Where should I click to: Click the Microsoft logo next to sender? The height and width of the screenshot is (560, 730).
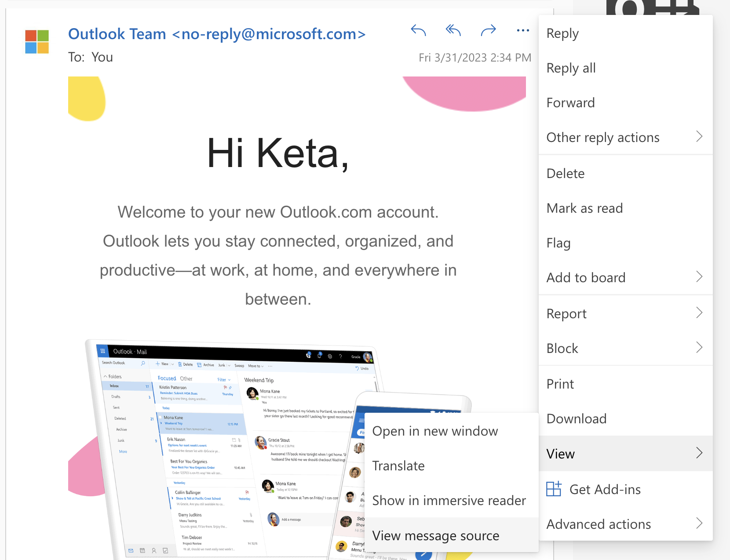coord(37,41)
